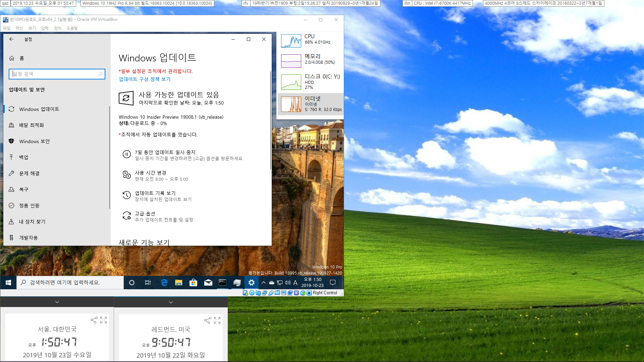Screen dimensions: 644x362
Task: Click the back arrow in Settings
Action: [x=11, y=39]
